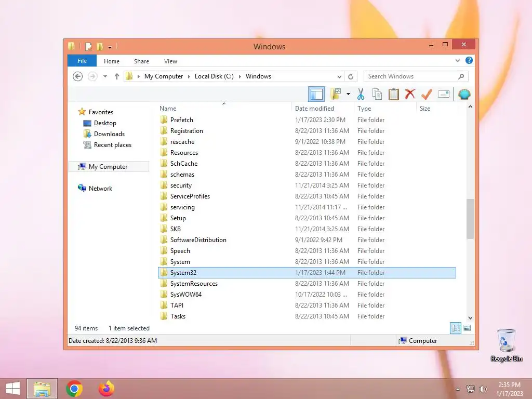Switch to the Home ribbon tab

[x=112, y=61]
